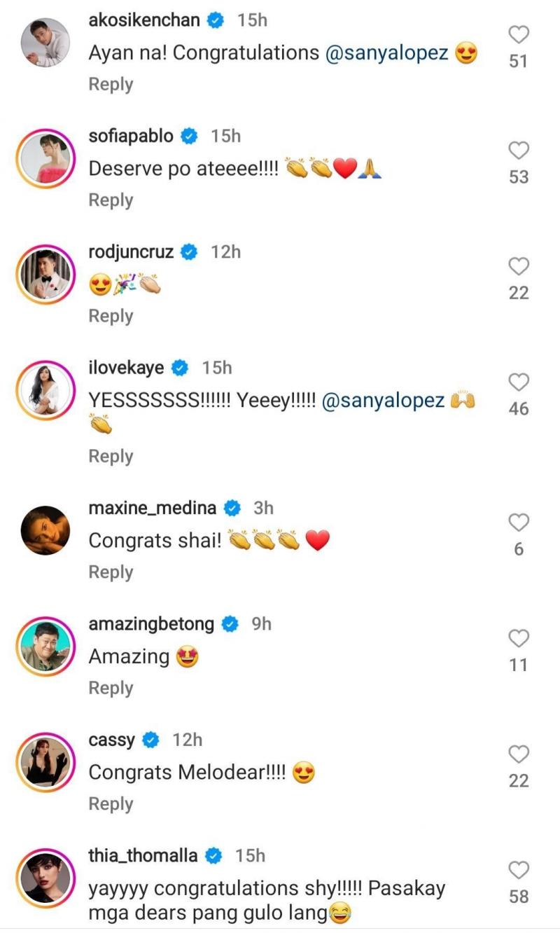Heart thia_thomalla's congratulations comment

[x=519, y=870]
